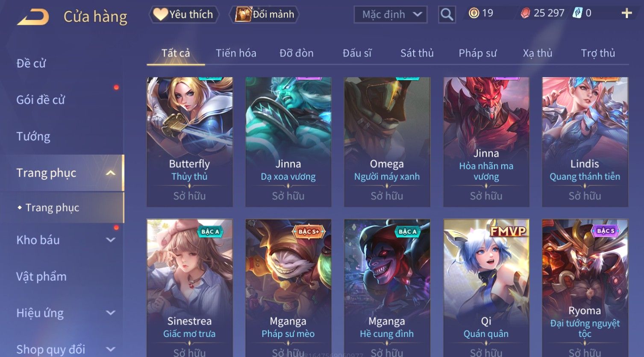644x357 pixels.
Task: Click the red ruby currency icon
Action: point(525,14)
